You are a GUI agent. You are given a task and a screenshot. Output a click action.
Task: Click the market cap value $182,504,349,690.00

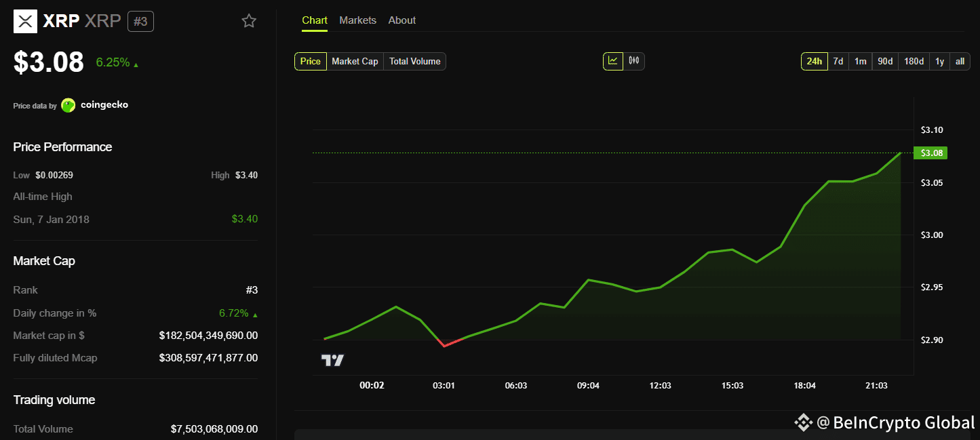(x=208, y=336)
